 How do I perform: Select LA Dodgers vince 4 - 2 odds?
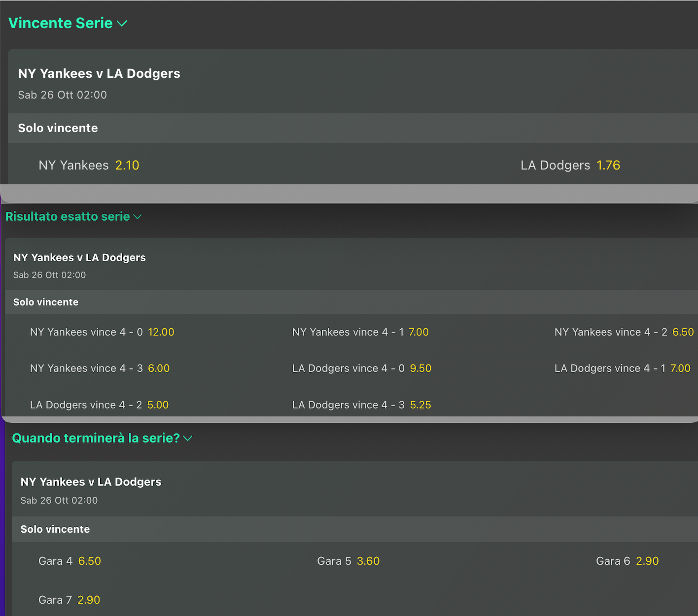coord(158,405)
